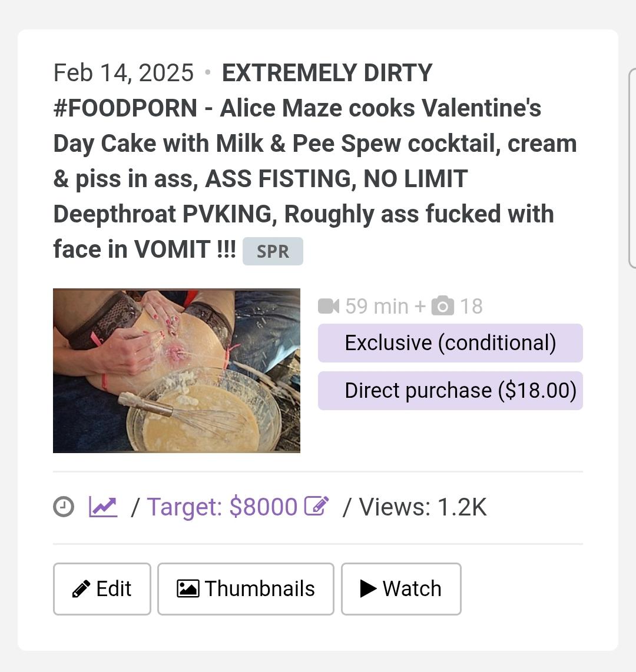
Task: Click the scrollbar at the right edge
Action: (632, 168)
